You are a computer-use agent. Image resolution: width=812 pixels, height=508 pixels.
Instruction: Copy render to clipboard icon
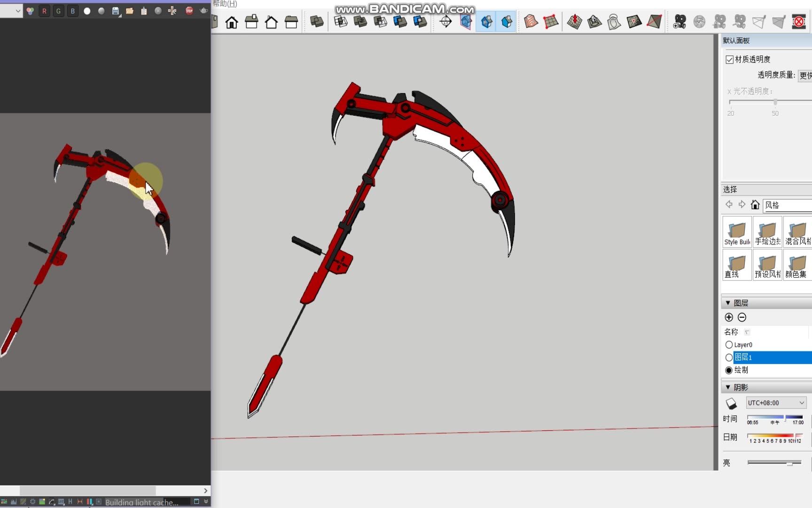[x=144, y=11]
